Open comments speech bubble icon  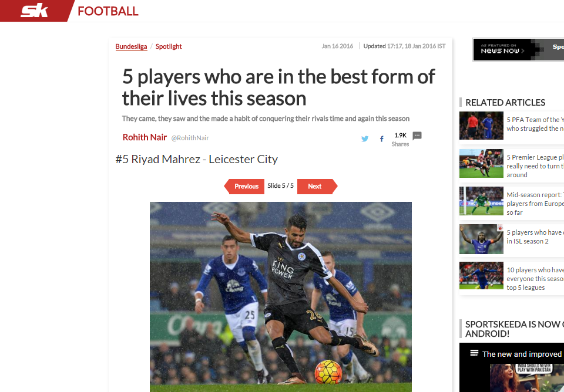pyautogui.click(x=417, y=136)
